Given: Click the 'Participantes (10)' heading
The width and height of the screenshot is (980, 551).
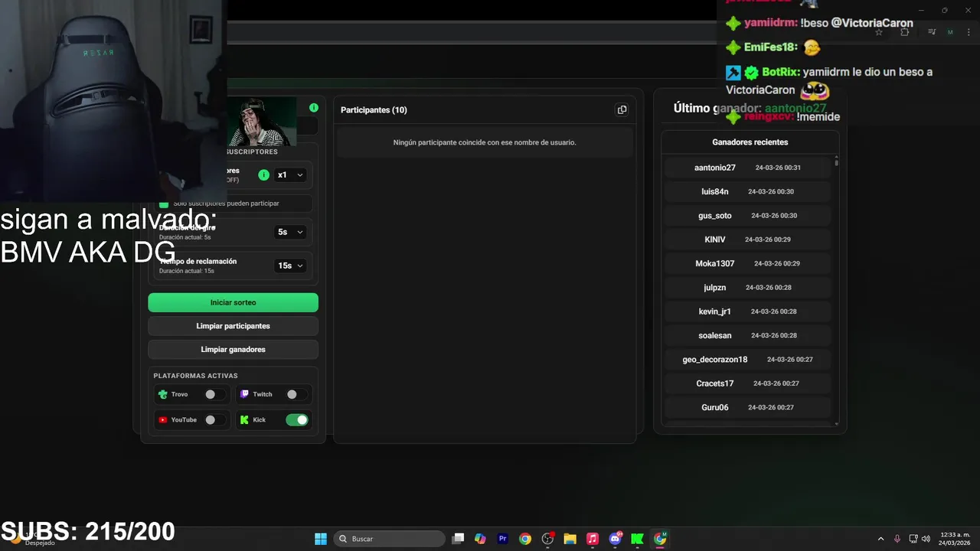Looking at the screenshot, I should click(374, 110).
